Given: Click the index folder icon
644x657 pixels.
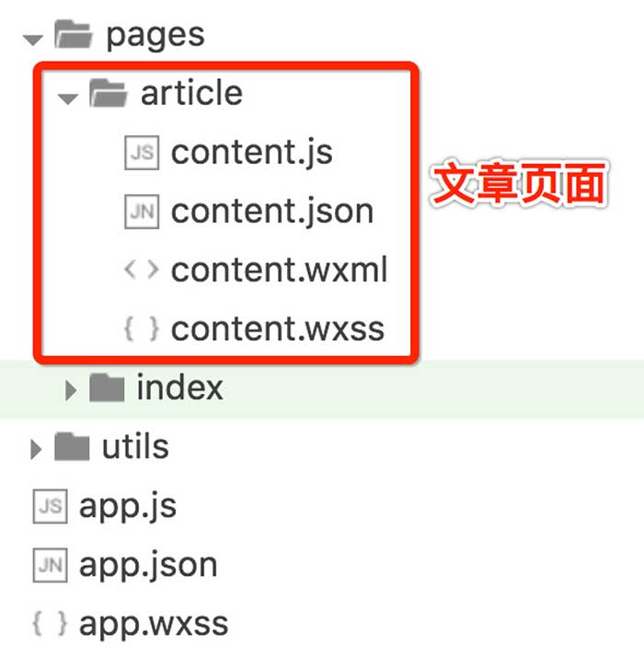Looking at the screenshot, I should pos(108,387).
